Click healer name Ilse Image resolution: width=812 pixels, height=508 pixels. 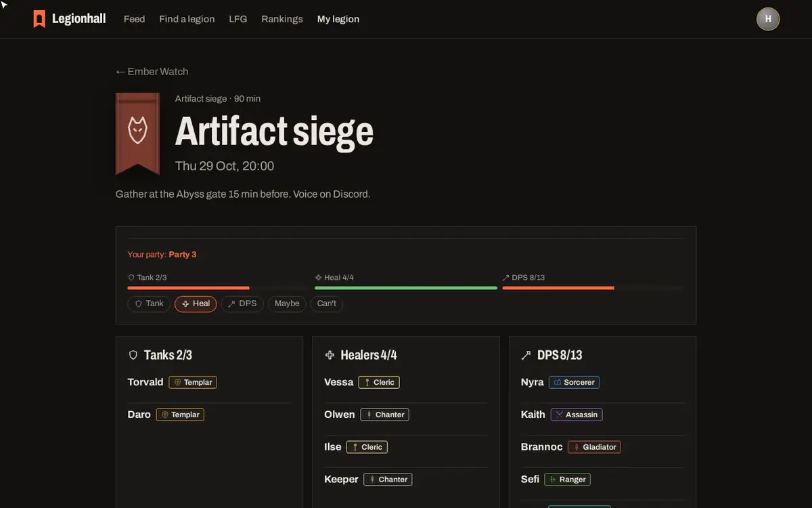pyautogui.click(x=333, y=447)
